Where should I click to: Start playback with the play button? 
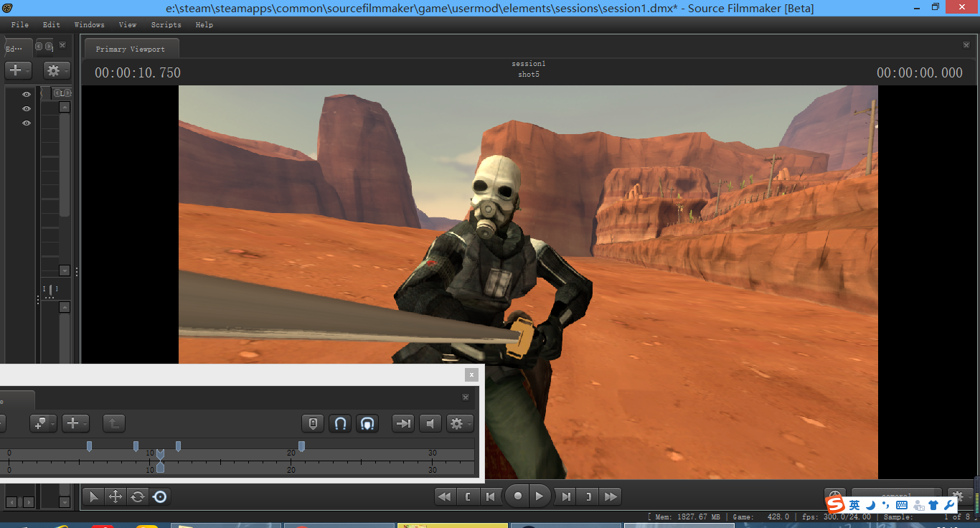pyautogui.click(x=540, y=496)
